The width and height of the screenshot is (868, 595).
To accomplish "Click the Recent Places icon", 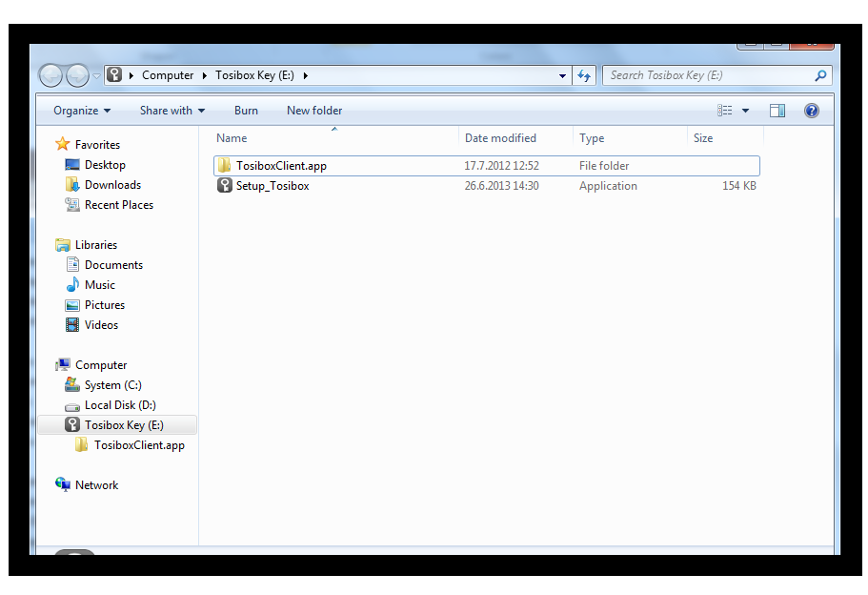I will (x=72, y=204).
